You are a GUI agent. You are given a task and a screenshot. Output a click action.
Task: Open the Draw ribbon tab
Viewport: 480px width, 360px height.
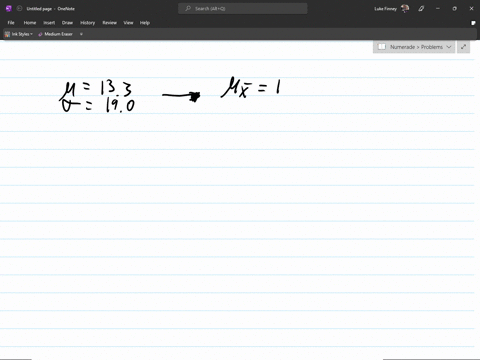[x=67, y=23]
